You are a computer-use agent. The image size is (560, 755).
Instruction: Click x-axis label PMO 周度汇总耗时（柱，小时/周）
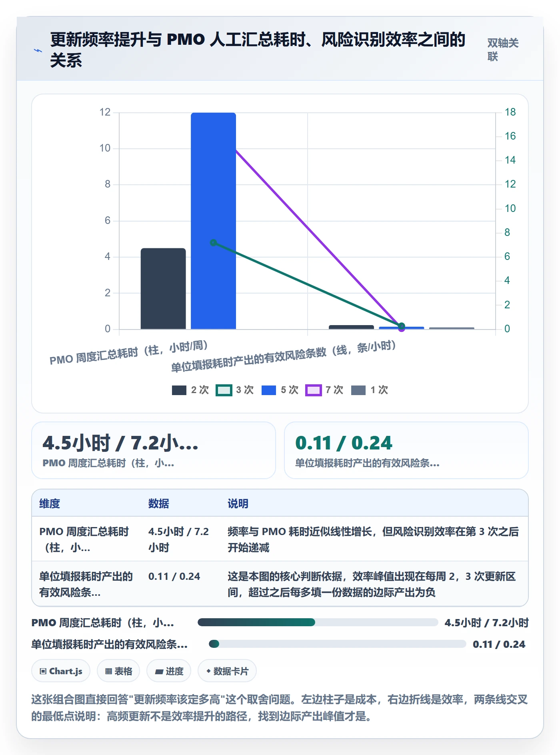129,352
